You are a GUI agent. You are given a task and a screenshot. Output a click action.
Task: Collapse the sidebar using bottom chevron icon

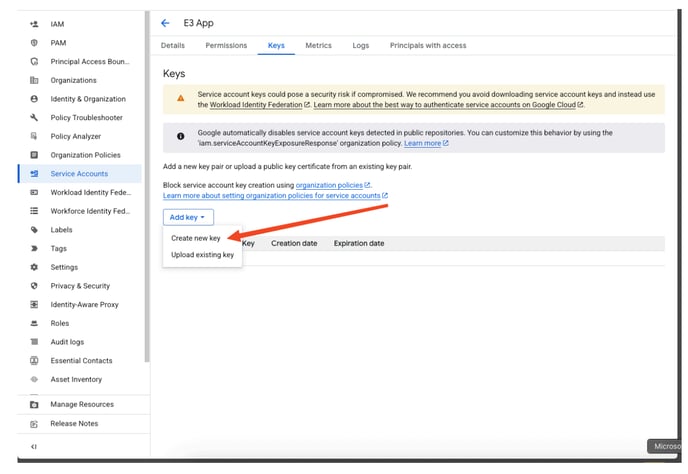35,446
